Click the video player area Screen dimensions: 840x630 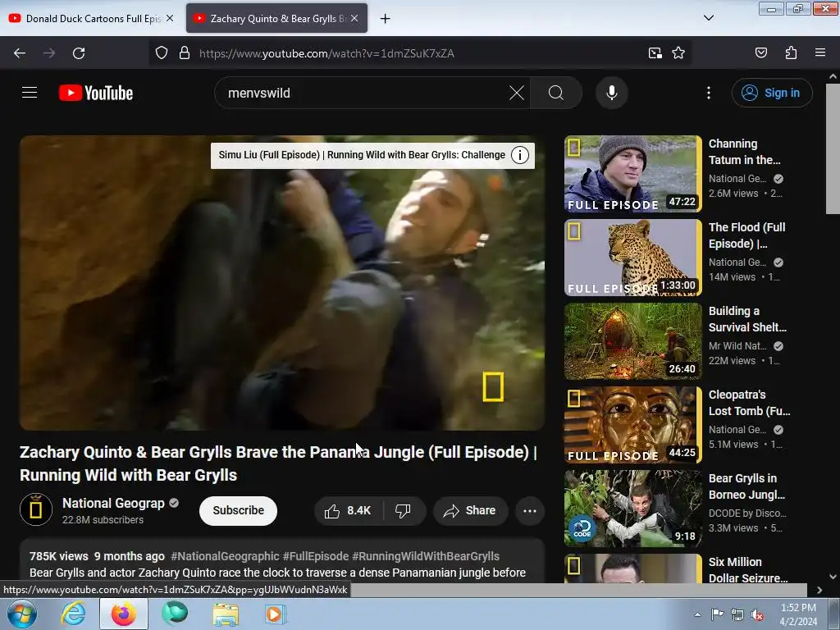pyautogui.click(x=282, y=283)
